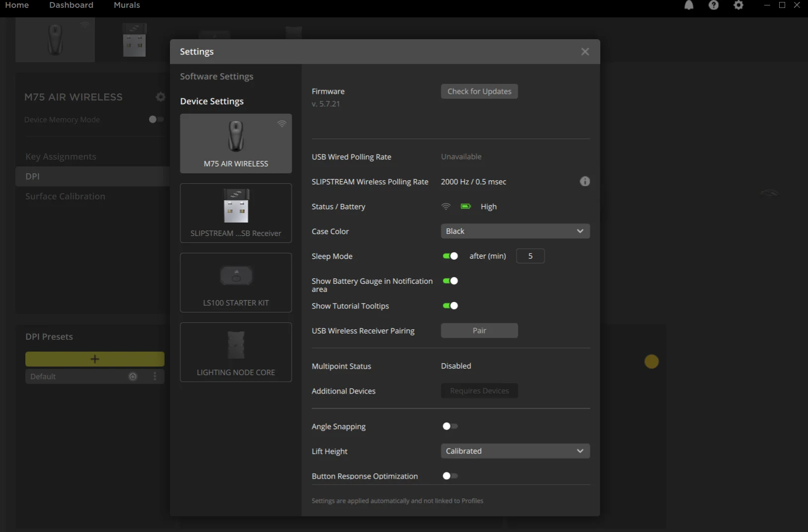Click the Pair button

(480, 331)
